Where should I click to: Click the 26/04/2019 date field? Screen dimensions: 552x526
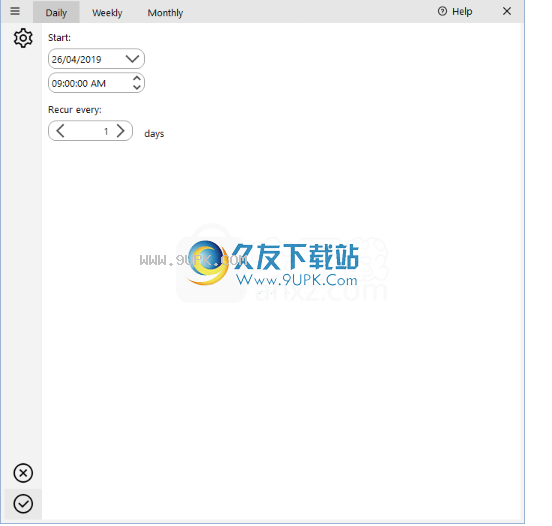(x=96, y=59)
